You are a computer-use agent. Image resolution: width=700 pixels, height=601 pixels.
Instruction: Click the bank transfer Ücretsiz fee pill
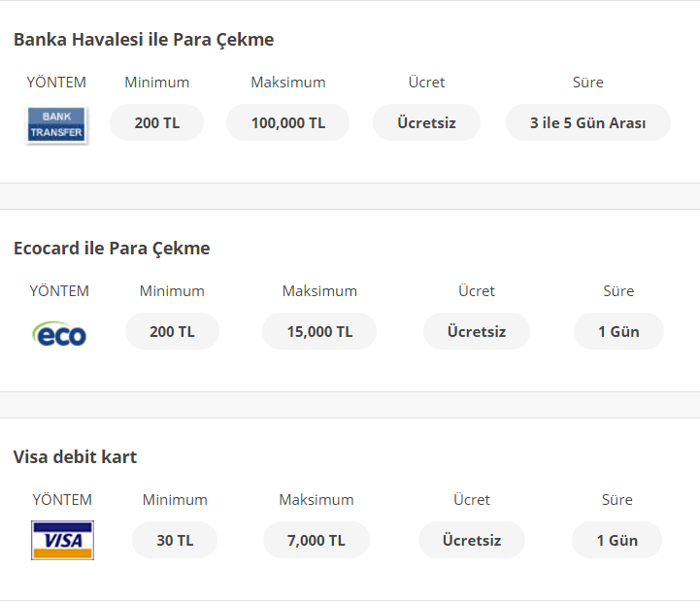pyautogui.click(x=426, y=123)
